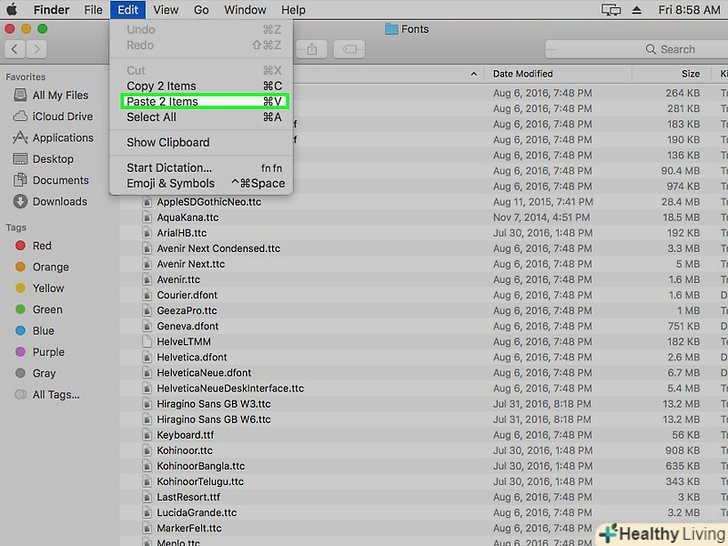The width and height of the screenshot is (728, 546).
Task: Show All Tags in sidebar
Action: (47, 395)
